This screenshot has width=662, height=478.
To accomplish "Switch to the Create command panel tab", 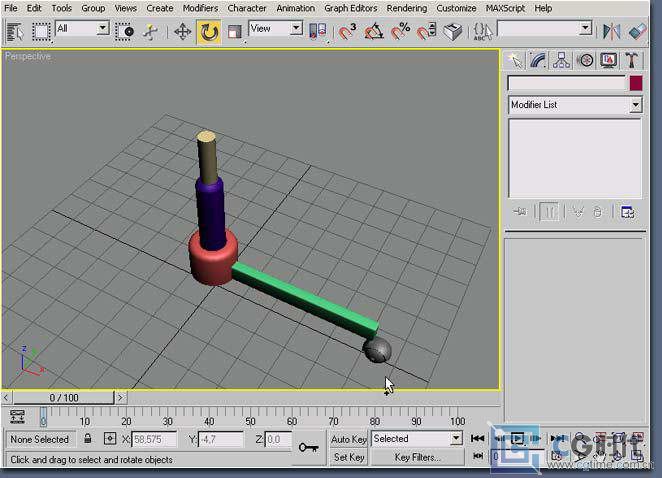I will pos(515,61).
